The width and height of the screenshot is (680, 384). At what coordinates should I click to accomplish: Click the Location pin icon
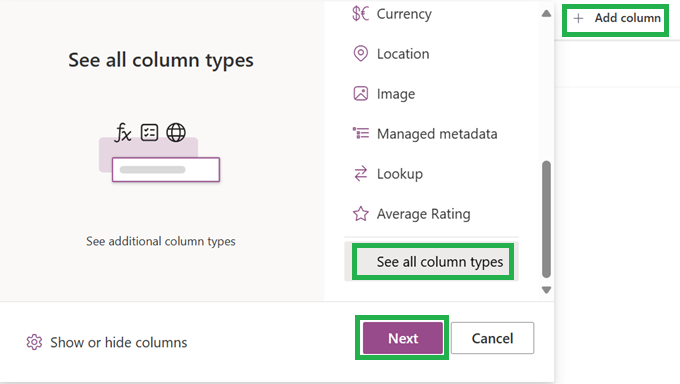(360, 54)
